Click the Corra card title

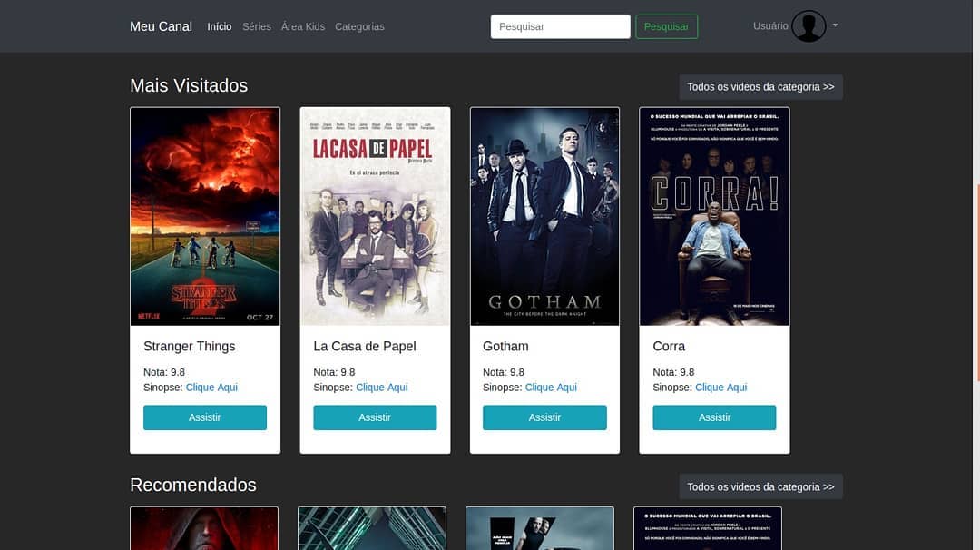pyautogui.click(x=669, y=347)
